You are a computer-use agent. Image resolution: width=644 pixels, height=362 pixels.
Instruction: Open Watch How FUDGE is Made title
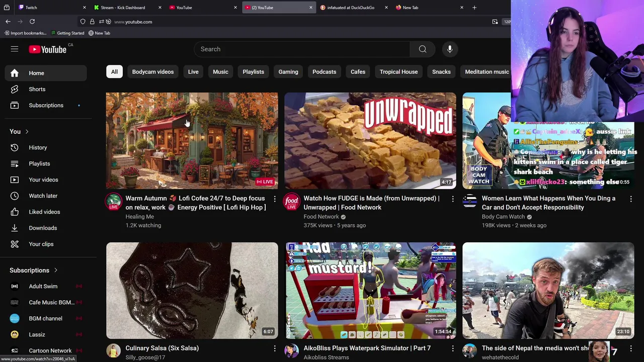(x=371, y=203)
